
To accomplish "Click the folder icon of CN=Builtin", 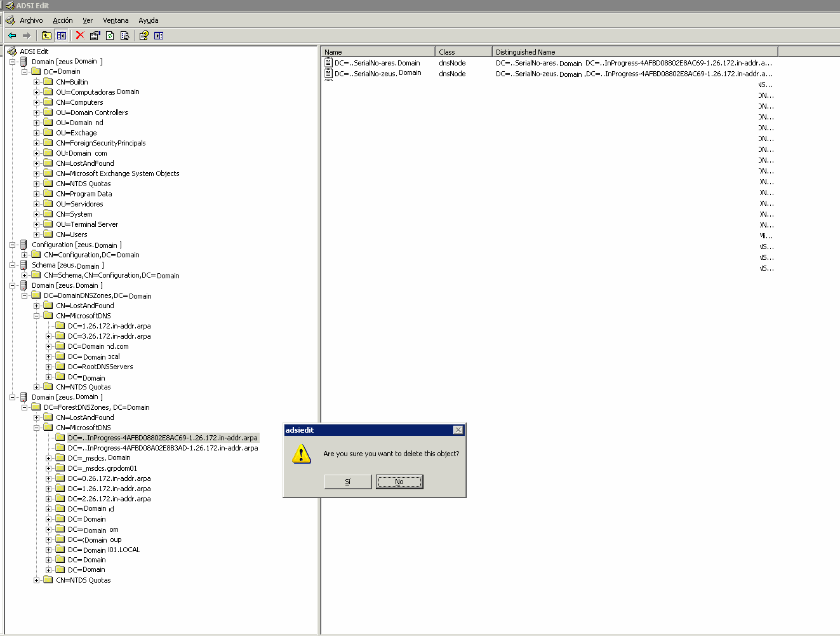I will (x=48, y=82).
